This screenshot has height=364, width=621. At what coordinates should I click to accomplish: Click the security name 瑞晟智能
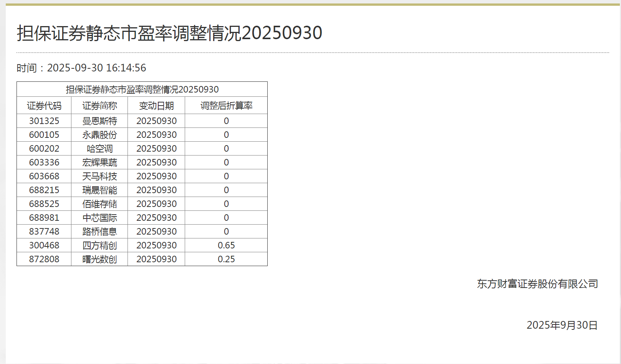(99, 190)
